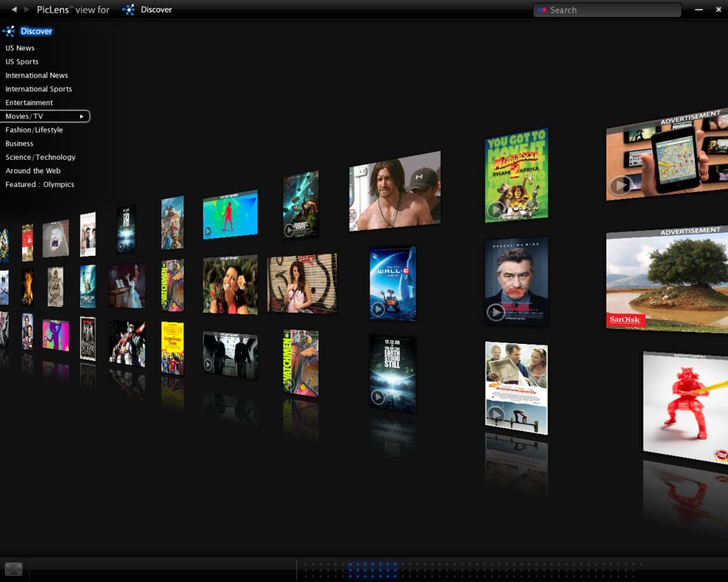Click the highlighted scrollbar position indicator
The width and height of the screenshot is (728, 582).
coord(373,570)
